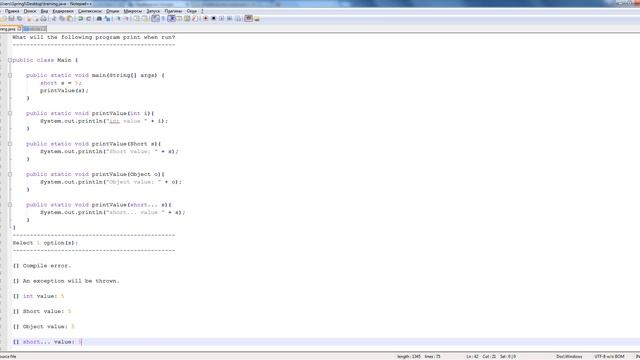This screenshot has width=640, height=360.
Task: Select the training.java document tab
Action: 11,29
